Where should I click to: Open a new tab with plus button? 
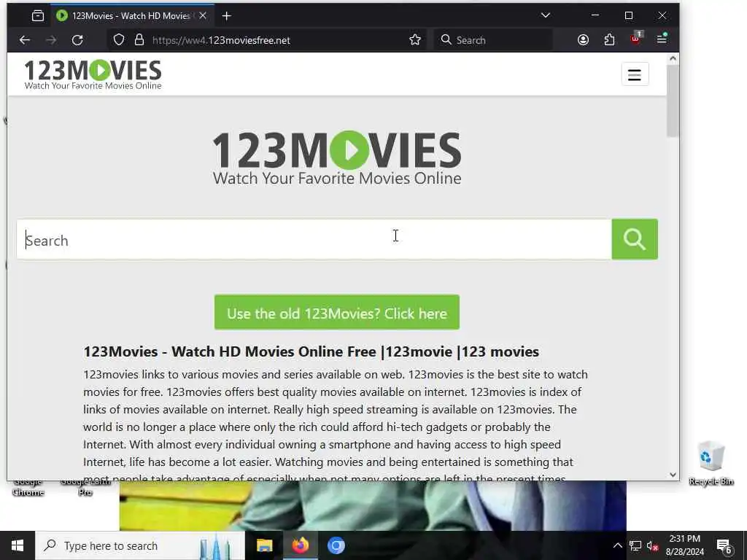point(227,16)
